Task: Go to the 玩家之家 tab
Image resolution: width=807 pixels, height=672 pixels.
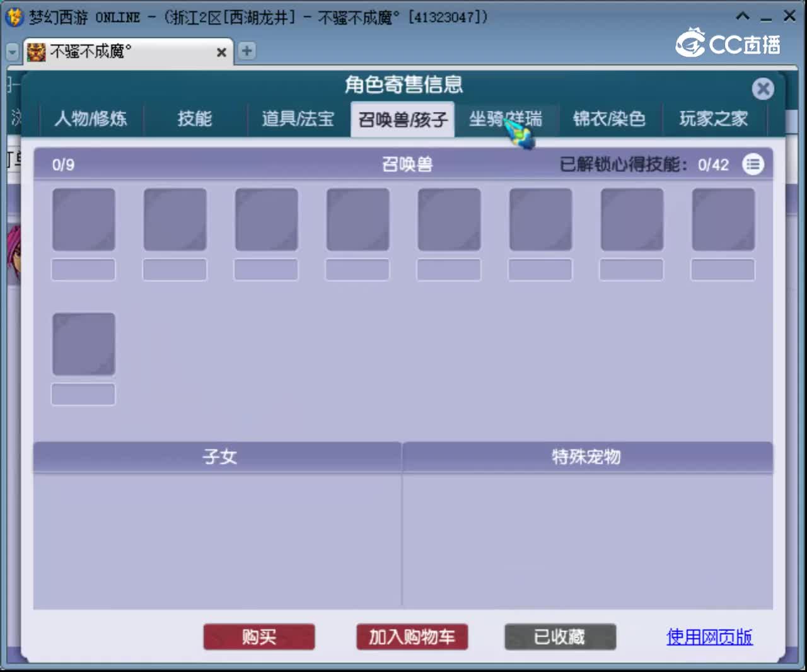Action: [714, 119]
